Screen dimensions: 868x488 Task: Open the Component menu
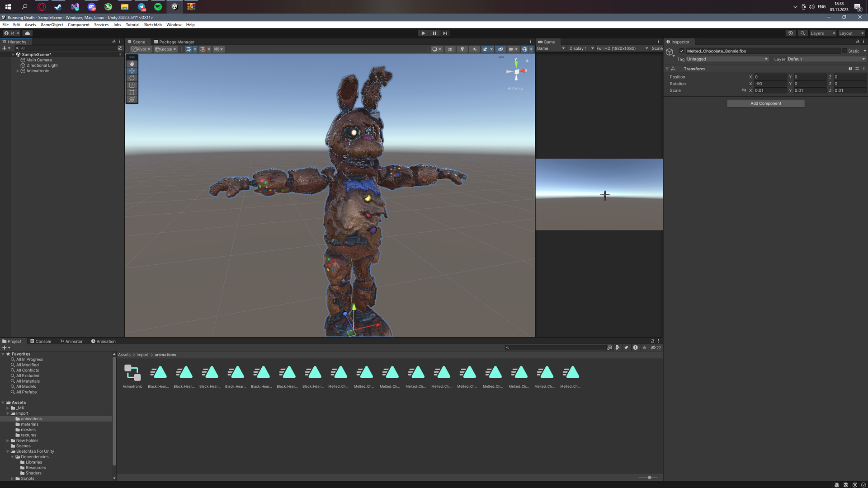click(x=79, y=25)
